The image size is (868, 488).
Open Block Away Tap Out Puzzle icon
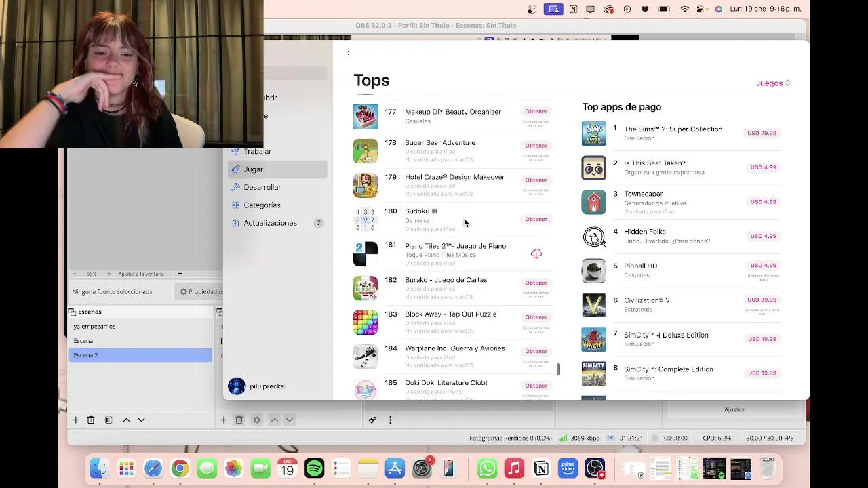366,323
